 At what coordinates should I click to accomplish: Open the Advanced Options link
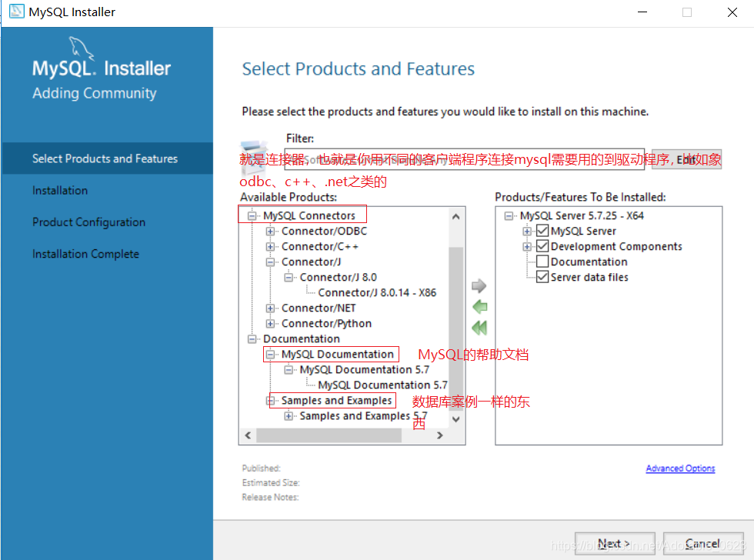[x=680, y=468]
